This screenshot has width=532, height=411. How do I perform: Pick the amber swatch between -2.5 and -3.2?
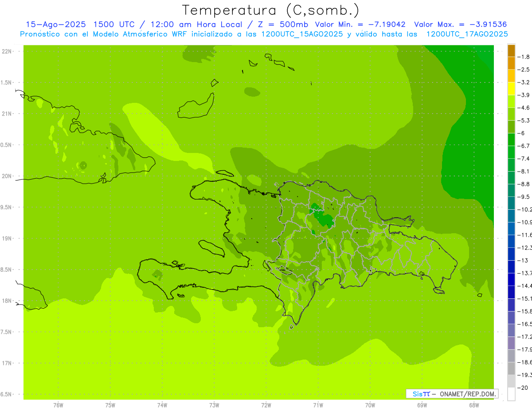[x=511, y=76]
